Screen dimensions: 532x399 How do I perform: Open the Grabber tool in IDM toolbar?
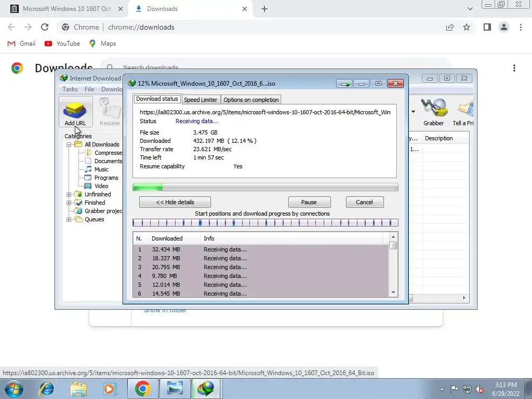tap(434, 112)
